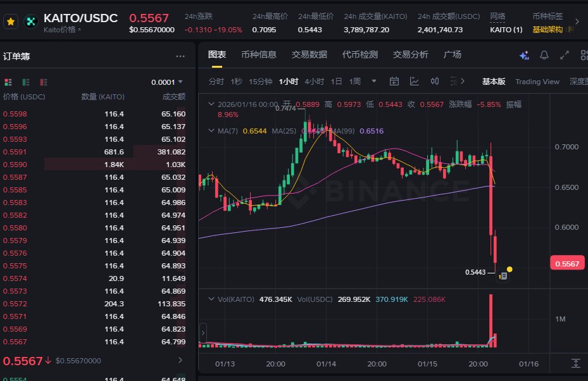588x381 pixels.
Task: Open the last price details arrow
Action: 180,360
